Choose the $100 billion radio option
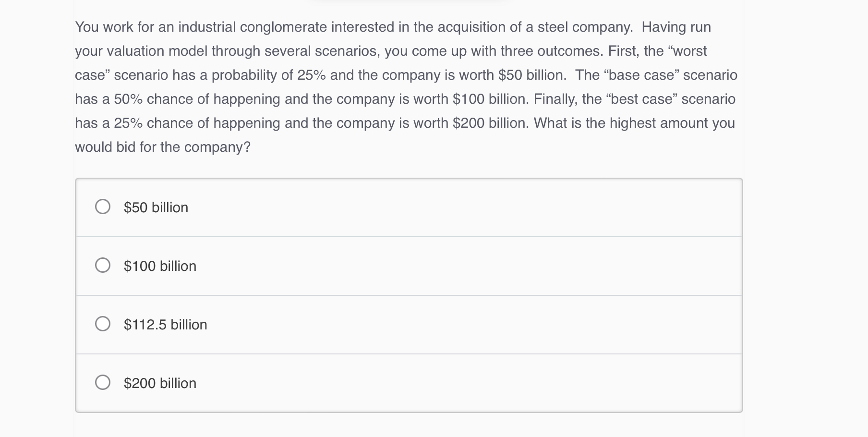868x437 pixels. (x=103, y=266)
